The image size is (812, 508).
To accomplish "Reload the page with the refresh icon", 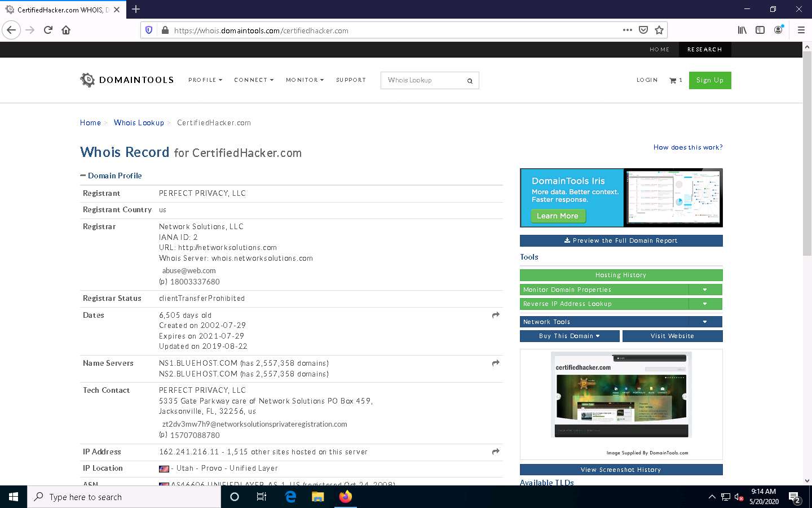I will pos(48,30).
